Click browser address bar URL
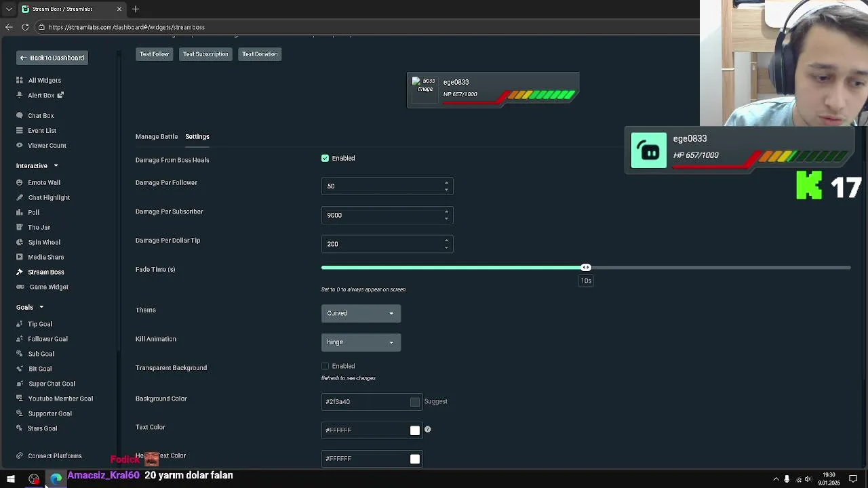 pos(127,27)
